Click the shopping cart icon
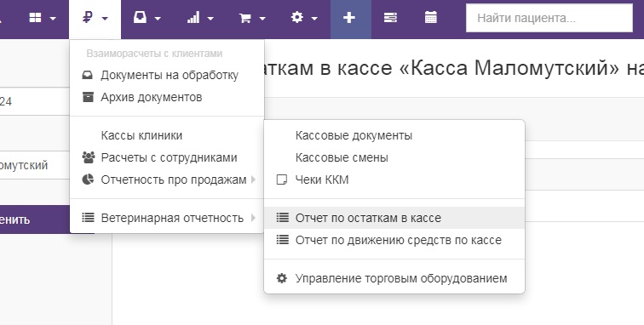 tap(245, 18)
